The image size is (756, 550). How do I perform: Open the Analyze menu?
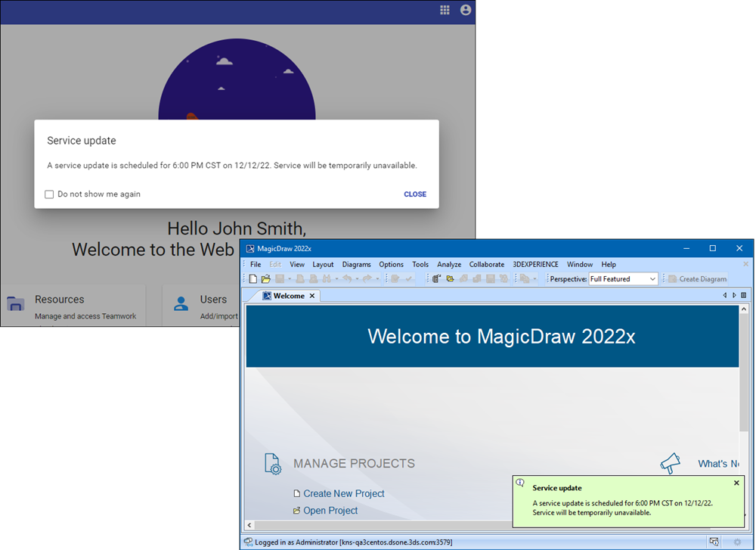click(449, 264)
